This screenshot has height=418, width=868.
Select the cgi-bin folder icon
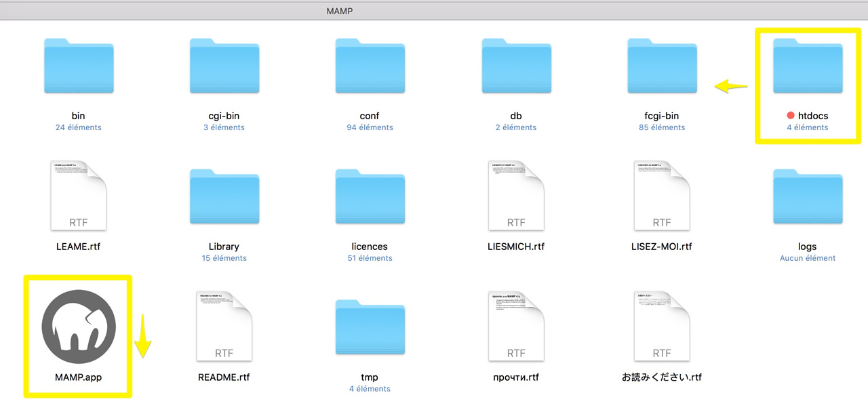[x=224, y=66]
